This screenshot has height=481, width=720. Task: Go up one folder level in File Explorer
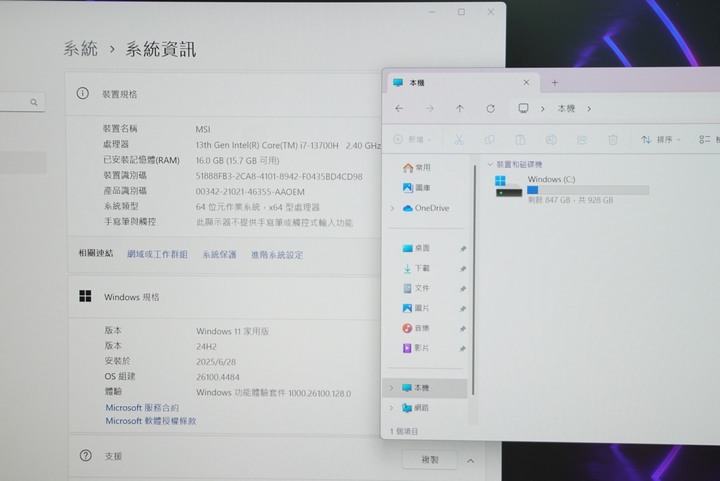click(460, 108)
